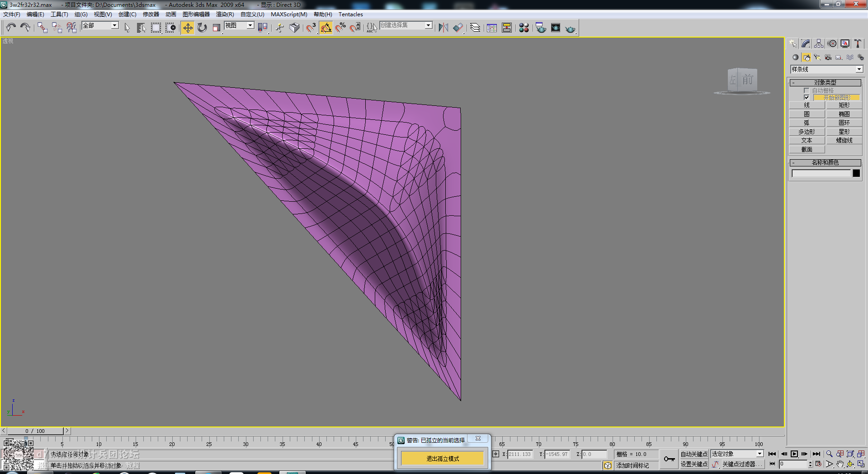Open the Tentacles menu

(351, 14)
